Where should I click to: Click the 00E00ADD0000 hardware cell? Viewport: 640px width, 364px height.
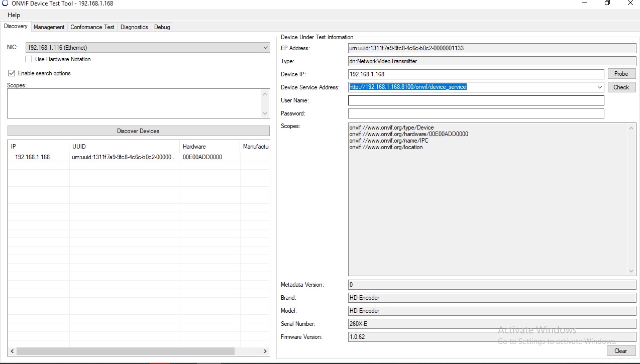pyautogui.click(x=202, y=157)
